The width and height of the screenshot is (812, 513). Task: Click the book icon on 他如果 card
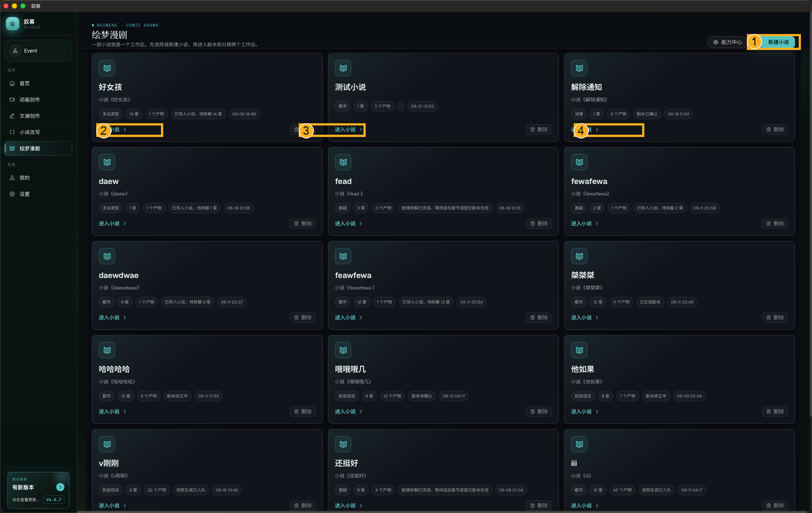point(579,350)
